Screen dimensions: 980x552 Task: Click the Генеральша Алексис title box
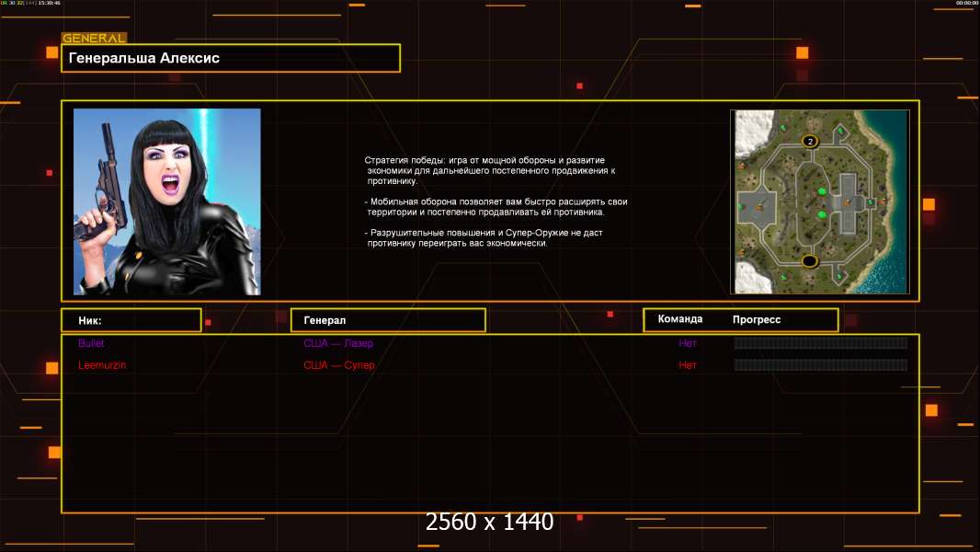(231, 58)
